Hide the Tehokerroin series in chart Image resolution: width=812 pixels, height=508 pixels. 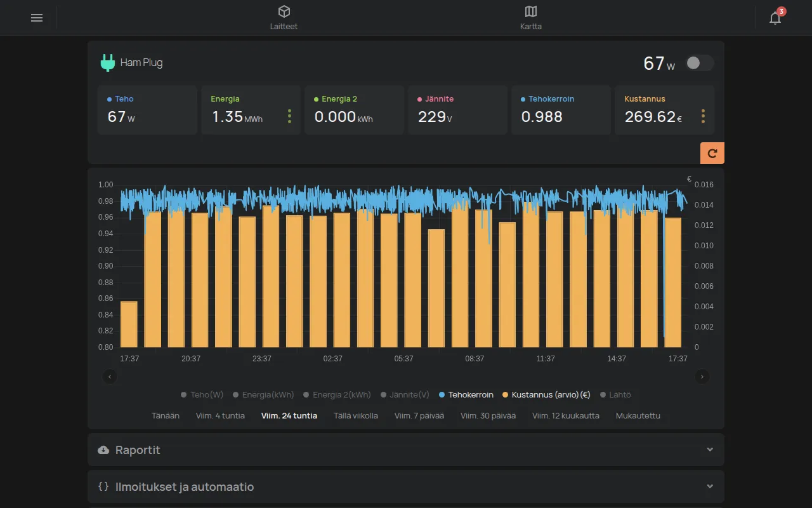(466, 394)
